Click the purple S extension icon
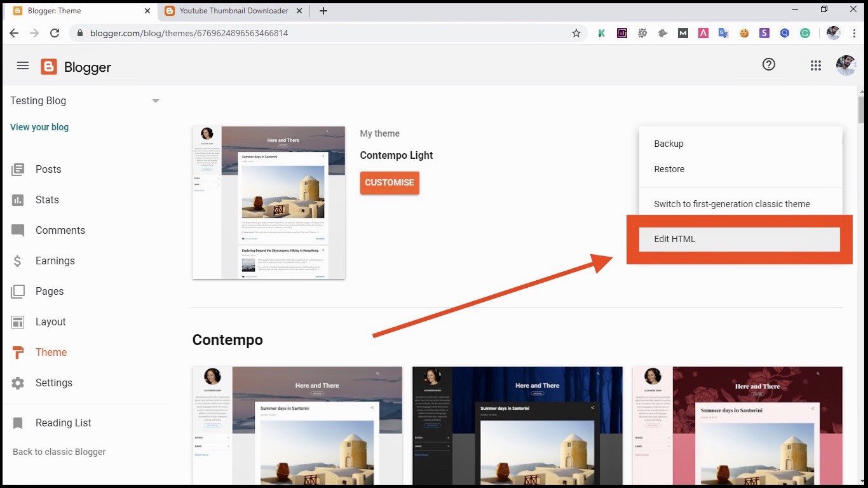 (764, 33)
